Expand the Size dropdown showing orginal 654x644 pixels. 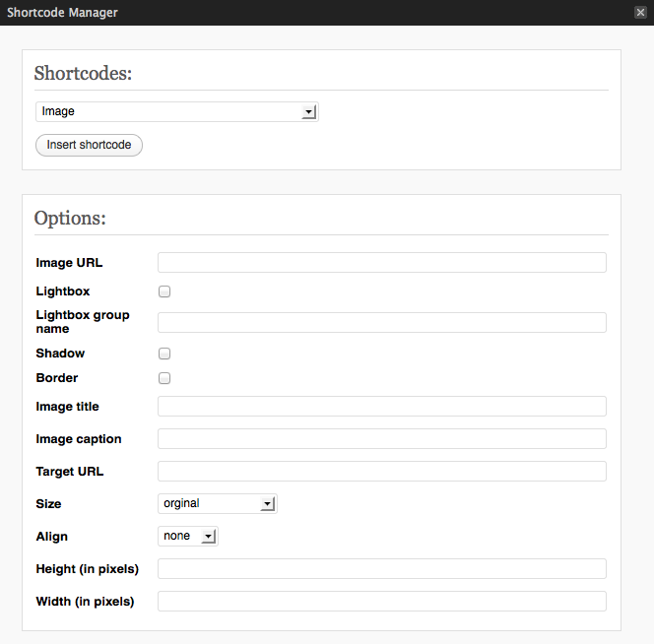(x=218, y=504)
